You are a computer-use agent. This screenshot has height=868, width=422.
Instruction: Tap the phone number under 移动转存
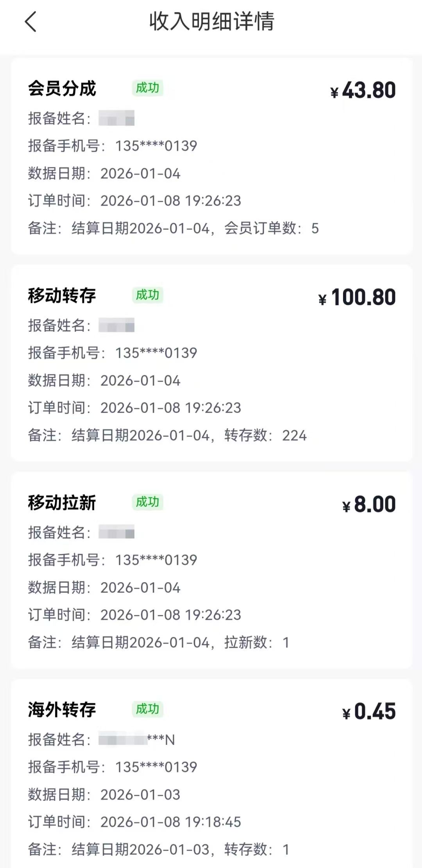tap(156, 353)
